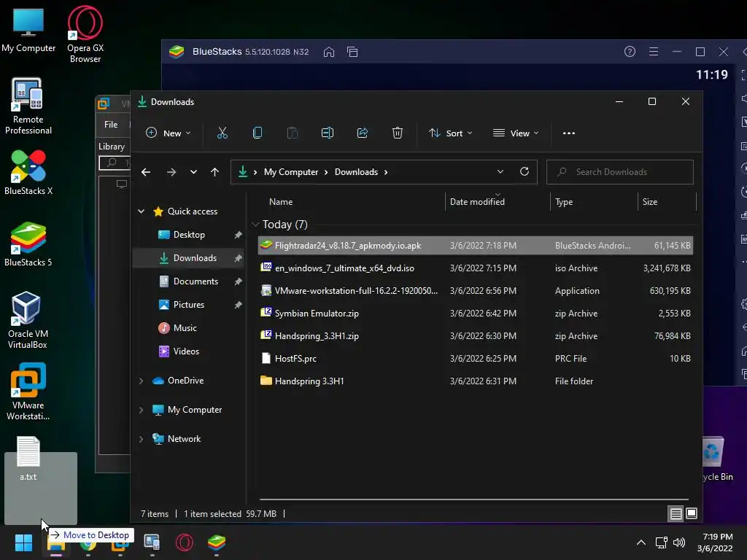Screen dimensions: 747x560
Task: Select Handspring_3.3H1.zip file
Action: click(x=475, y=336)
